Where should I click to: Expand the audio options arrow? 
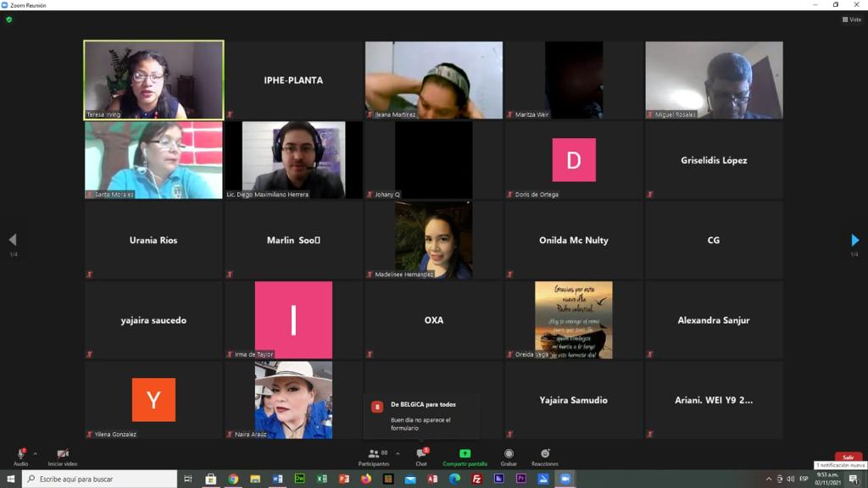tap(36, 454)
